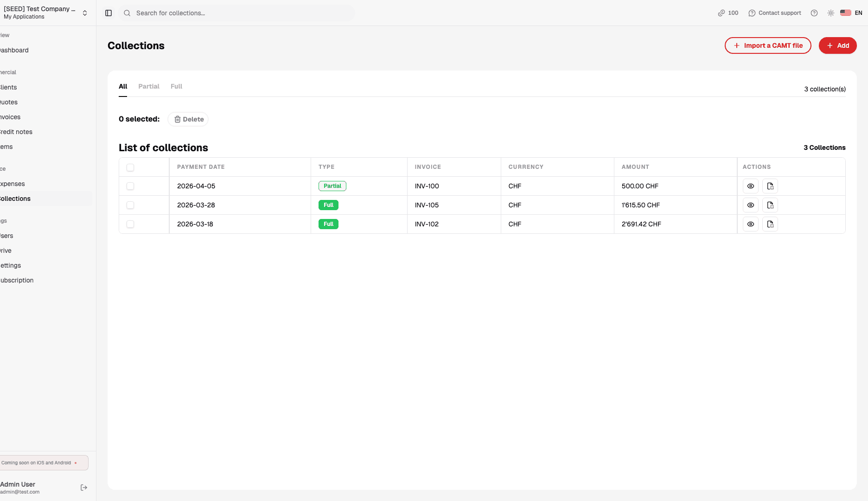Open Contact support
The width and height of the screenshot is (868, 501).
tap(774, 13)
